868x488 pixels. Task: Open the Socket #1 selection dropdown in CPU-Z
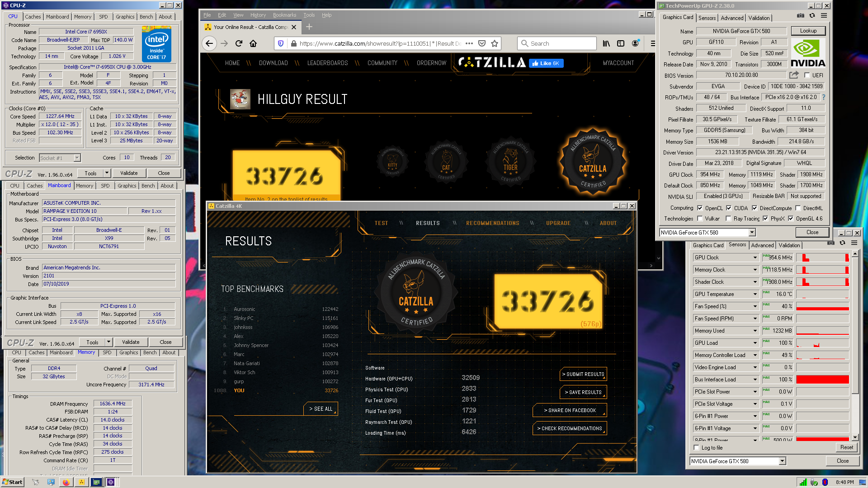(x=77, y=158)
